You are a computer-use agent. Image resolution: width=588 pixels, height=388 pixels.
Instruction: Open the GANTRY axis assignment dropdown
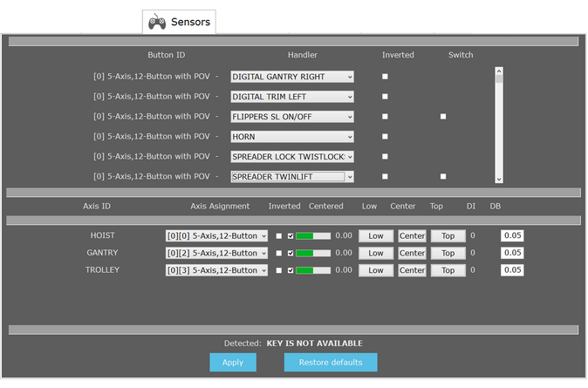pyautogui.click(x=216, y=253)
